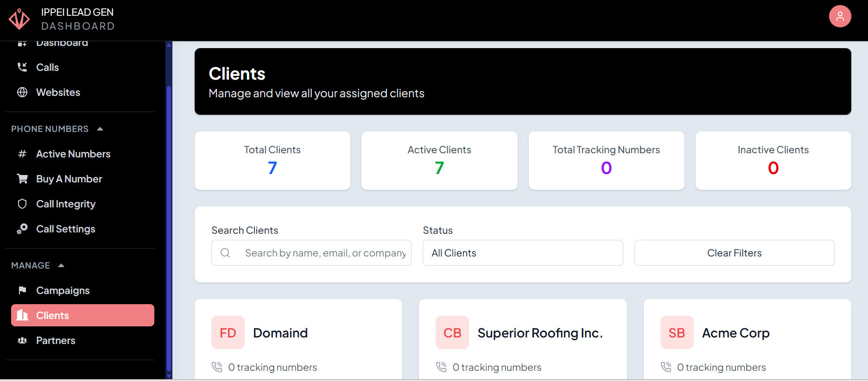Screen dimensions: 868x381
Task: Click the scrollbar down arrow in sidebar
Action: [x=169, y=376]
